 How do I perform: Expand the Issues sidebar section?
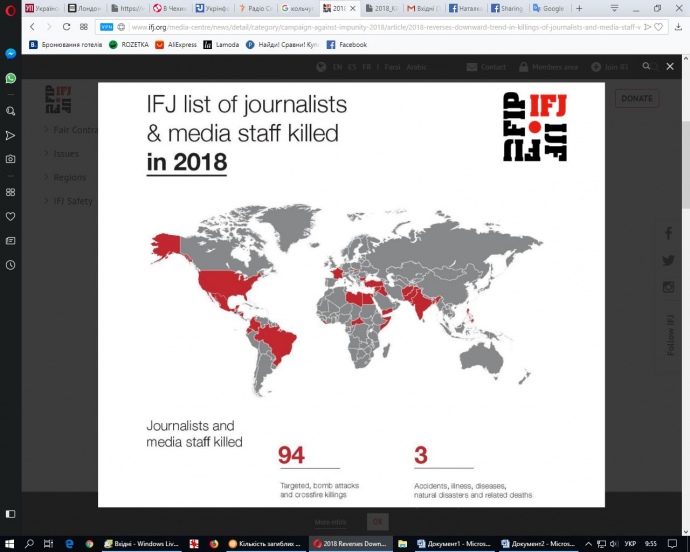coord(66,154)
